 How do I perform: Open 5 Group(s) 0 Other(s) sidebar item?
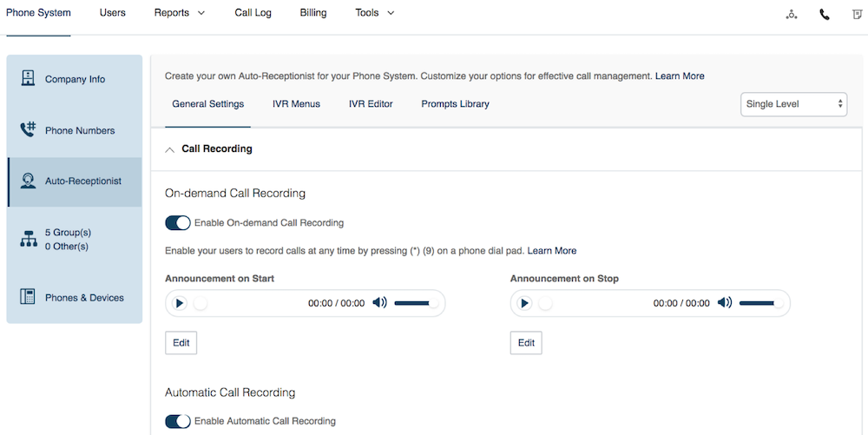(75, 239)
